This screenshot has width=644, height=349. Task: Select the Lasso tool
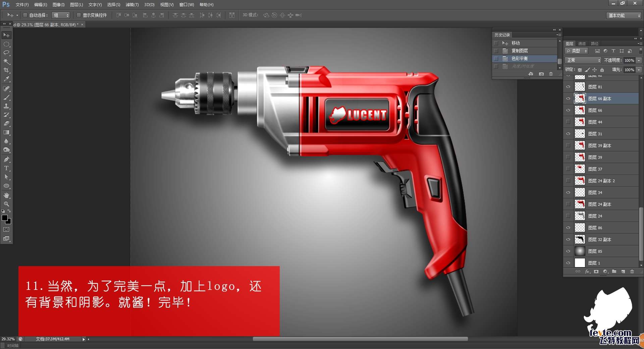click(6, 53)
